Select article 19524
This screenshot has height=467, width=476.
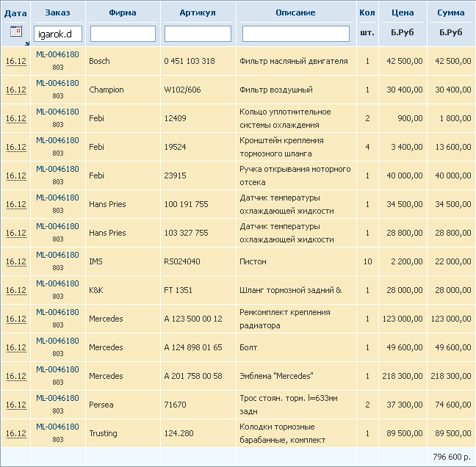click(x=175, y=147)
